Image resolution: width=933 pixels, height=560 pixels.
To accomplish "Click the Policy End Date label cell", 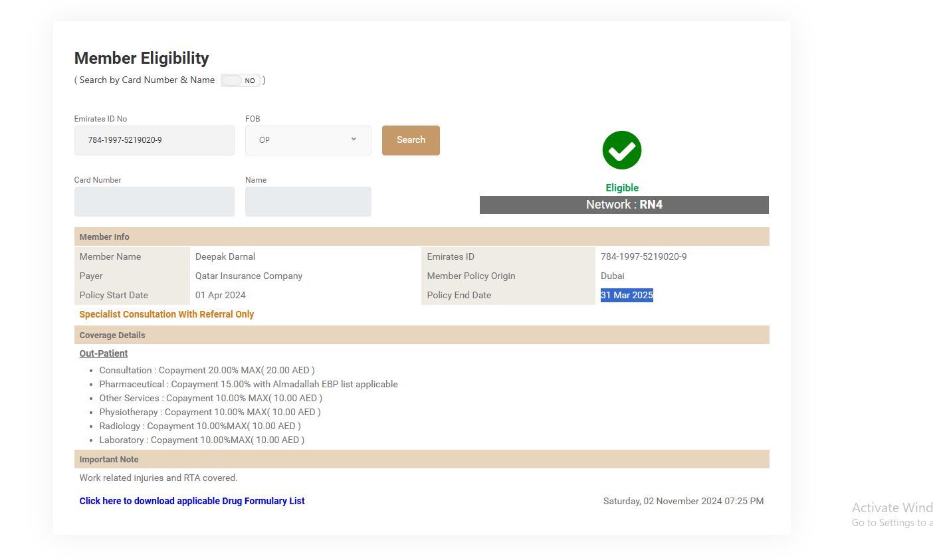I will 508,295.
